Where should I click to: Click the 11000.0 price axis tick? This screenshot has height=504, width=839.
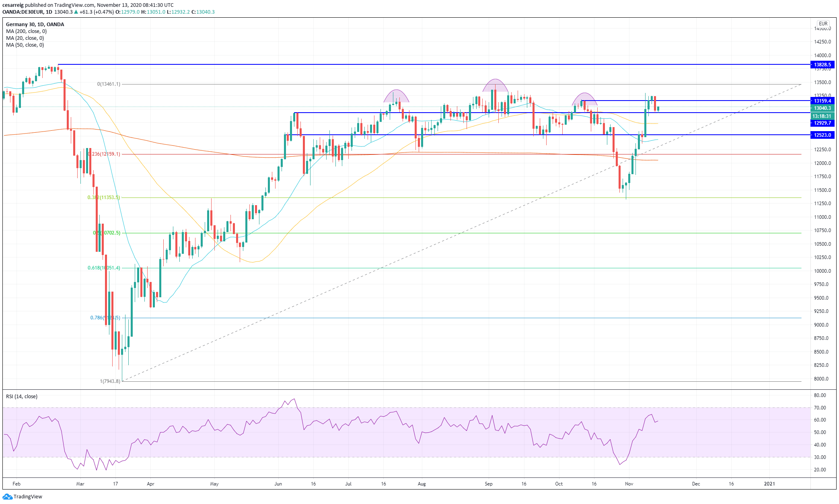click(823, 217)
